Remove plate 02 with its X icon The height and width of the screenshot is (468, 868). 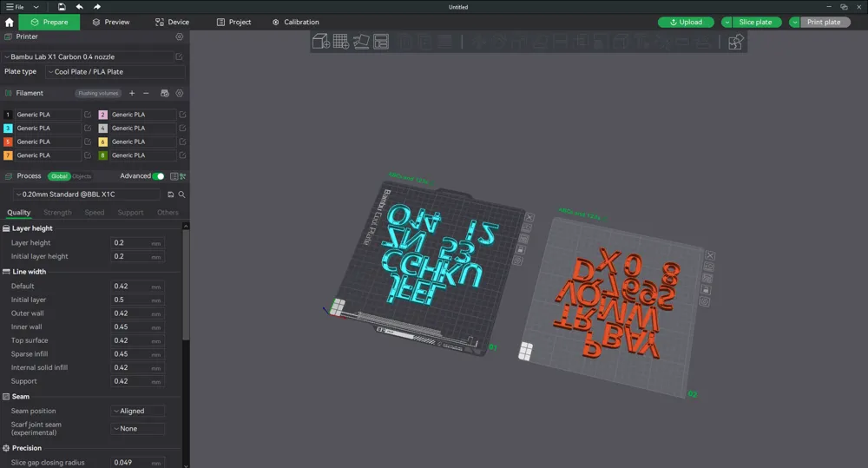coord(710,255)
